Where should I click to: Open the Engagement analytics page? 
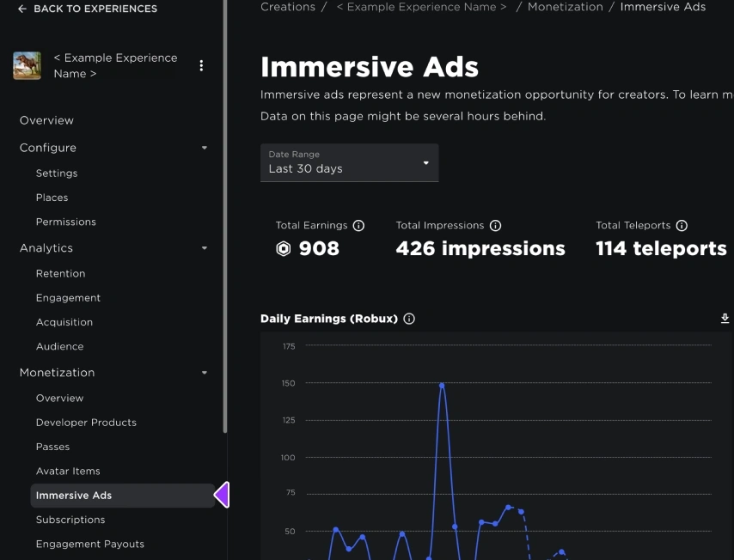[69, 298]
